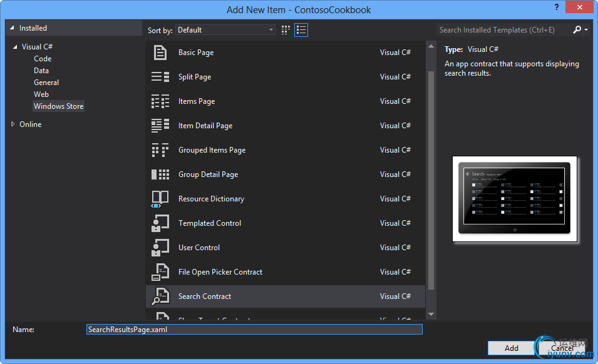Image resolution: width=598 pixels, height=364 pixels.
Task: Choose the Items Page icon
Action: (160, 101)
